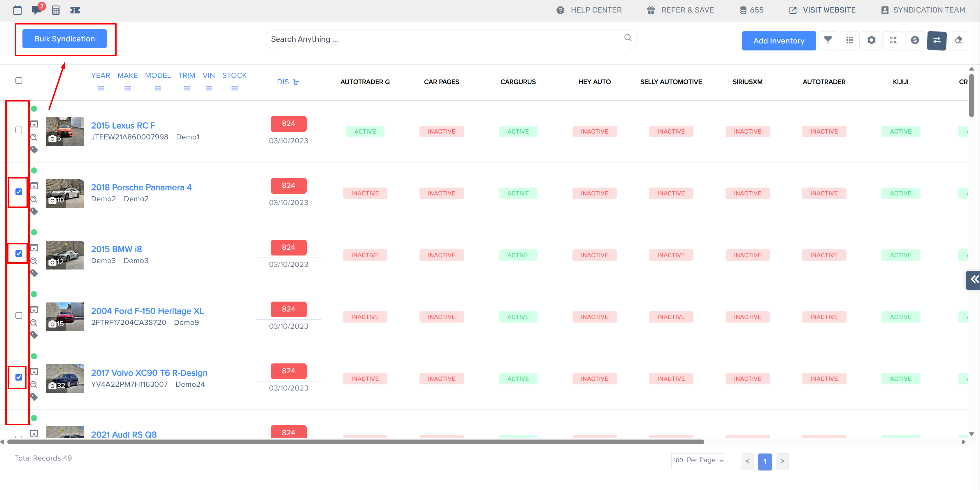The height and width of the screenshot is (490, 980).
Task: Uncheck the 2018 Porsche Panamera 4 checkbox
Action: click(19, 192)
